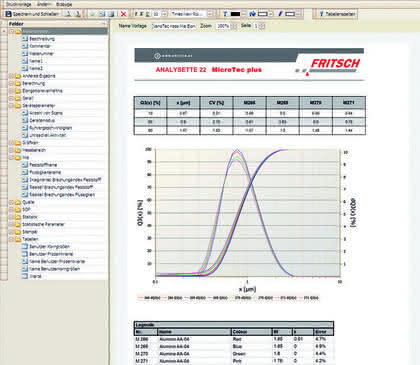This screenshot has width=420, height=365.
Task: Expand the Gerät folder
Action: 11,98
